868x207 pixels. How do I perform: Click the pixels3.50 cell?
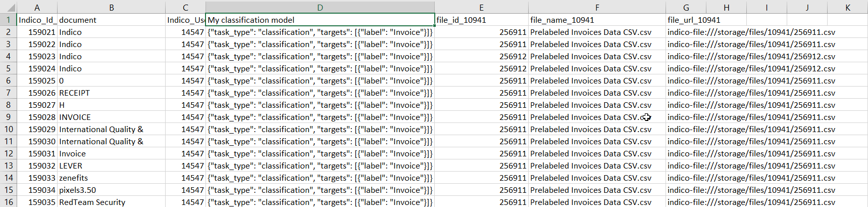tap(111, 190)
